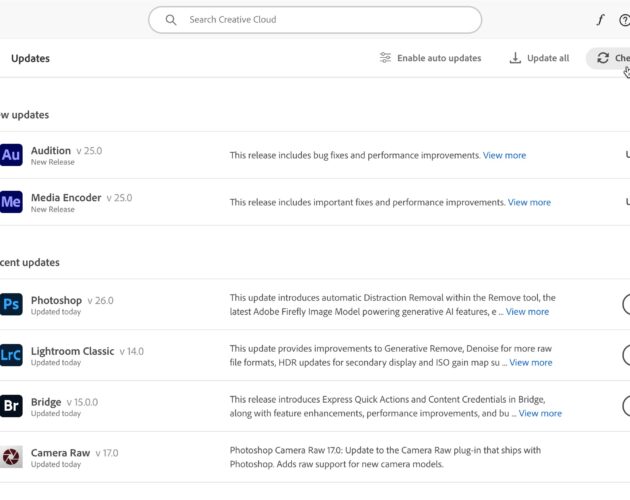Click Update all button
The image size is (630, 500).
tap(539, 58)
